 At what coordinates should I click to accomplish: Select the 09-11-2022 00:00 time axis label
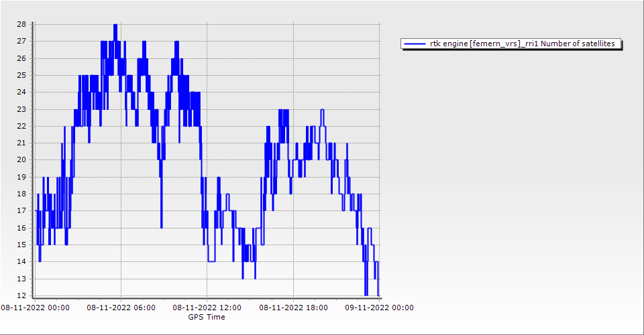point(379,308)
